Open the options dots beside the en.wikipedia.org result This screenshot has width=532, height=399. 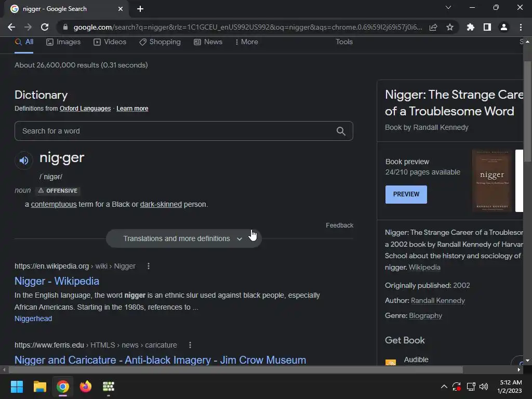pyautogui.click(x=148, y=266)
